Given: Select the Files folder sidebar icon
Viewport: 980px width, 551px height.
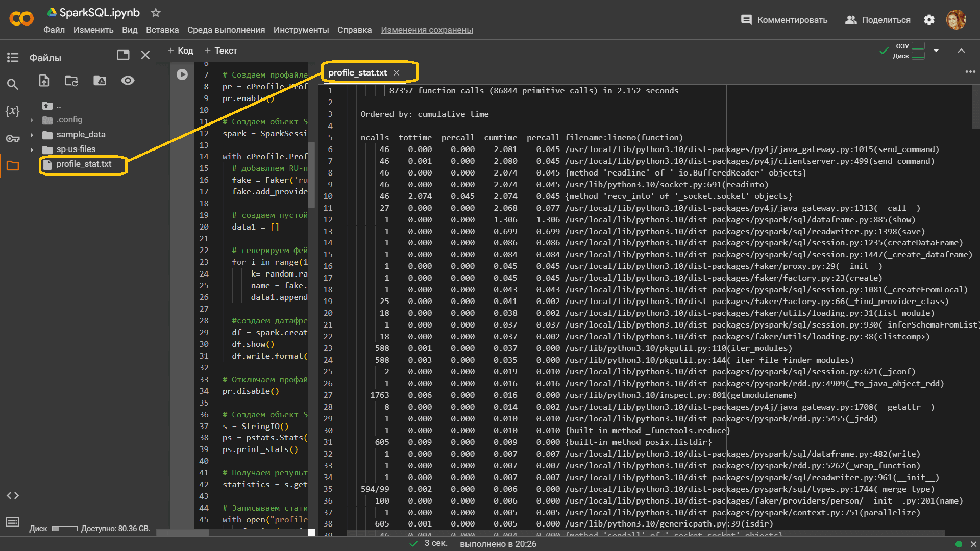Looking at the screenshot, I should [x=13, y=165].
